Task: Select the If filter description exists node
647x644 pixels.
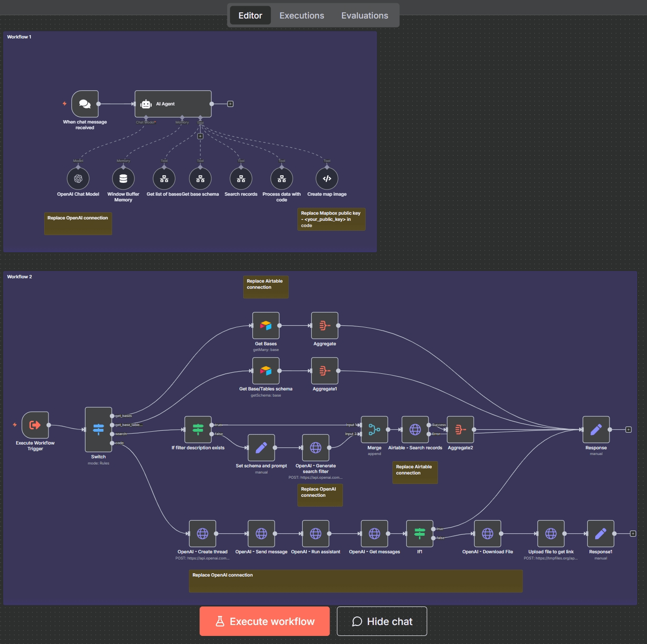Action: click(198, 430)
